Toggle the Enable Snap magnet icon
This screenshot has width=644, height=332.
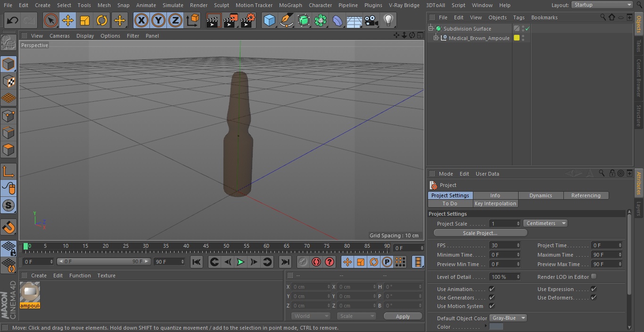click(x=8, y=227)
